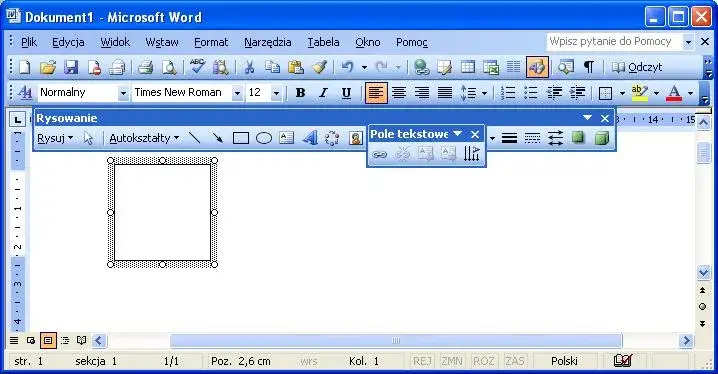Open a file with the folder icon
Viewport: 718px width, 374px height.
coord(48,67)
